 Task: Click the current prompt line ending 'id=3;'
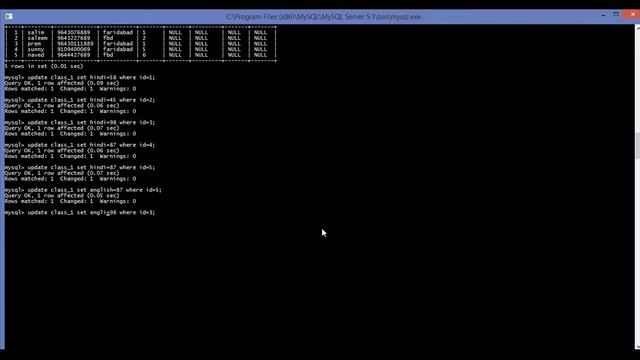[80, 213]
